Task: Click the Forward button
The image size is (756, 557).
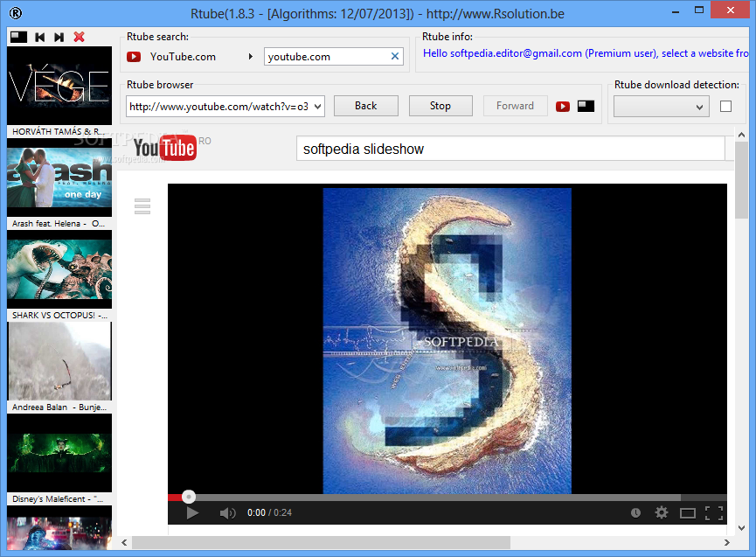Action: click(515, 106)
